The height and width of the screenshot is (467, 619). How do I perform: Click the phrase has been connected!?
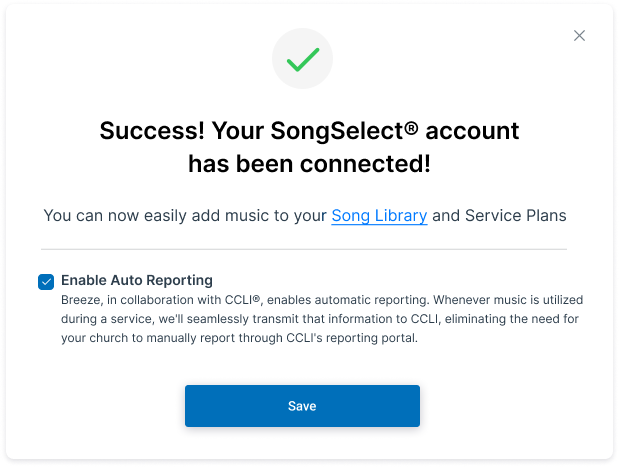coord(309,164)
